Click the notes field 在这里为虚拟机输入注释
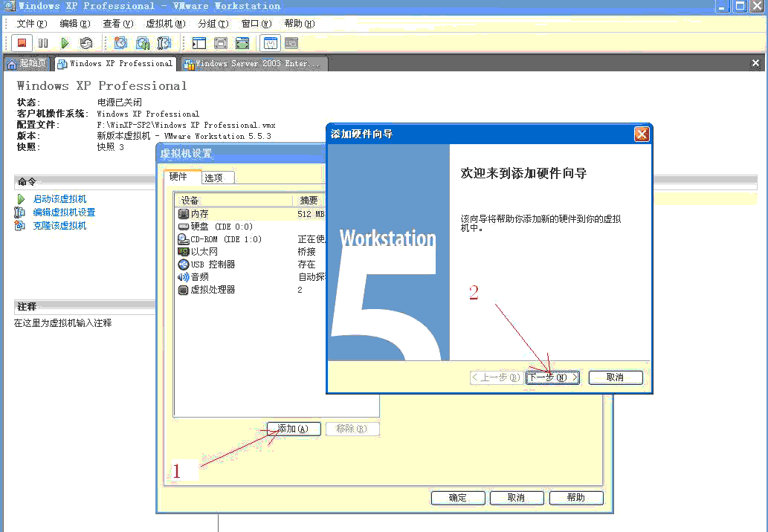Screen dimensions: 768x532 click(x=63, y=323)
